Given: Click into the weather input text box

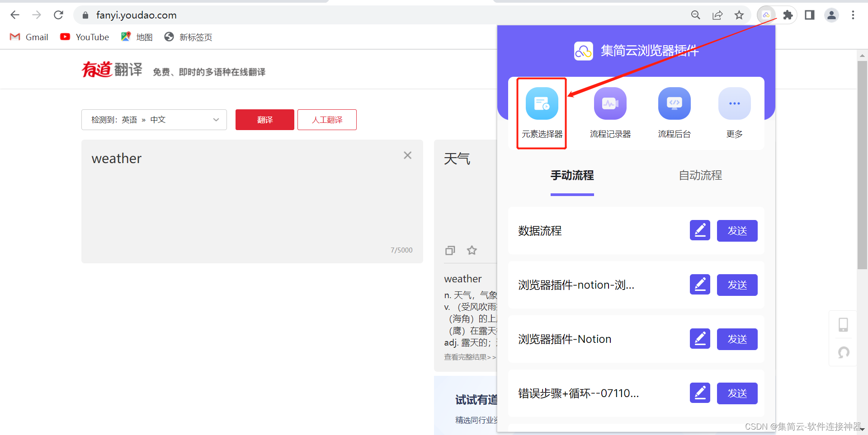Looking at the screenshot, I should [252, 201].
